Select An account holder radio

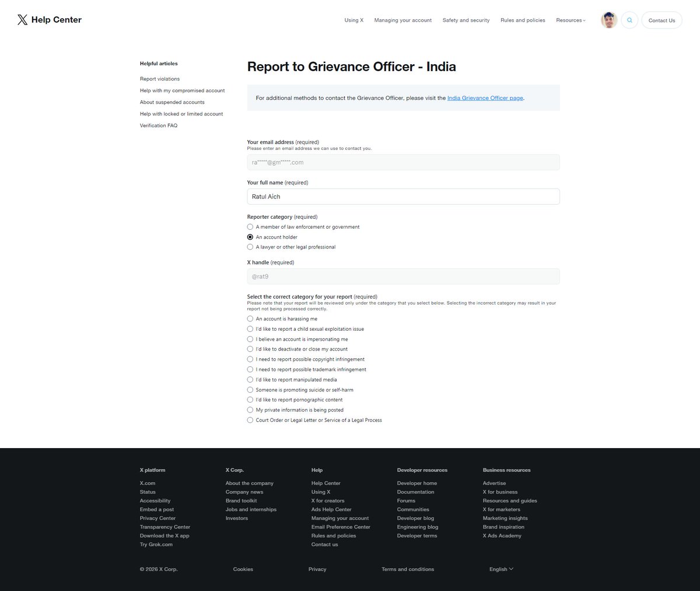click(250, 237)
